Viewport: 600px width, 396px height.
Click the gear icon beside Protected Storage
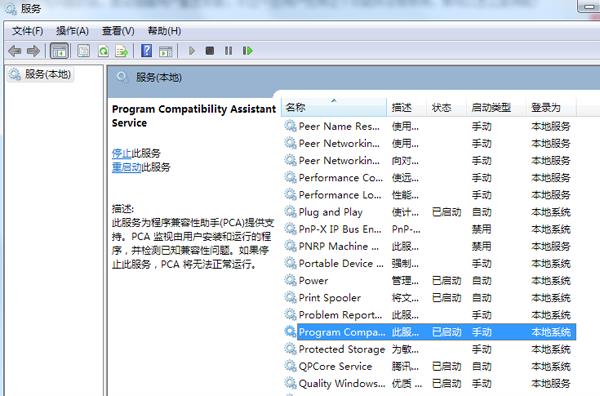pos(290,349)
